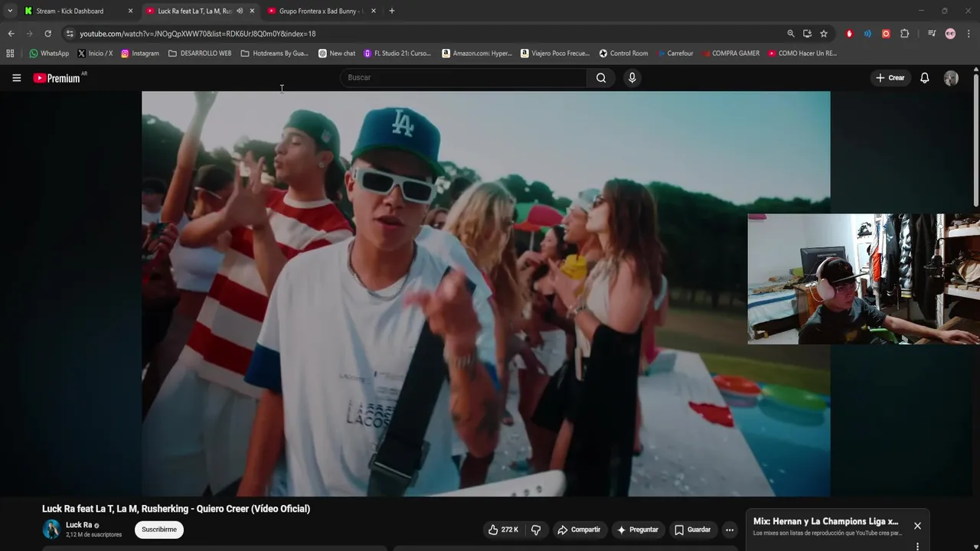Open Carrefour bookmark

[675, 54]
